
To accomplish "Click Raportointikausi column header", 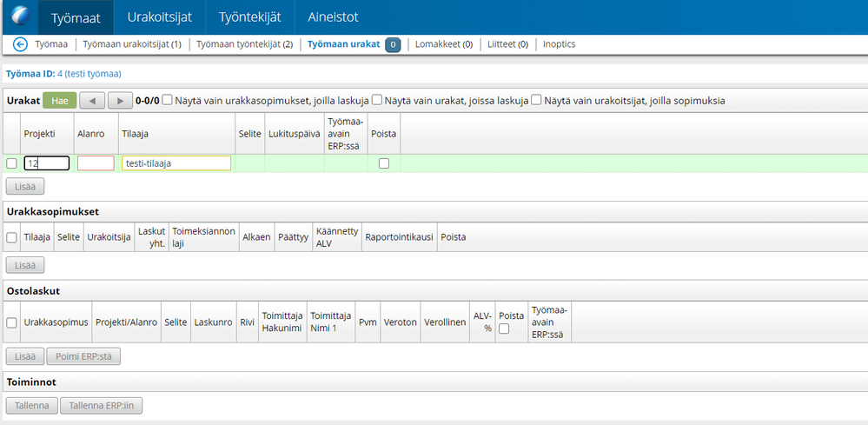I will [399, 237].
